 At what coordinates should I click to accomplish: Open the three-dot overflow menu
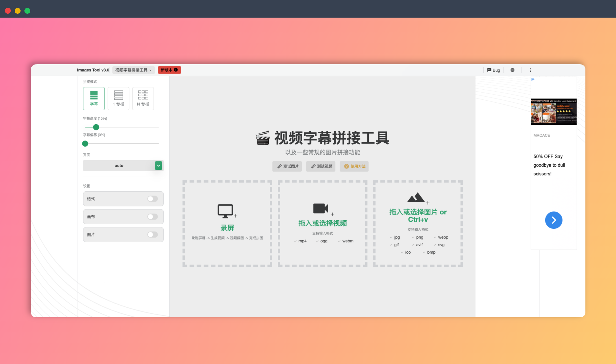(x=530, y=70)
